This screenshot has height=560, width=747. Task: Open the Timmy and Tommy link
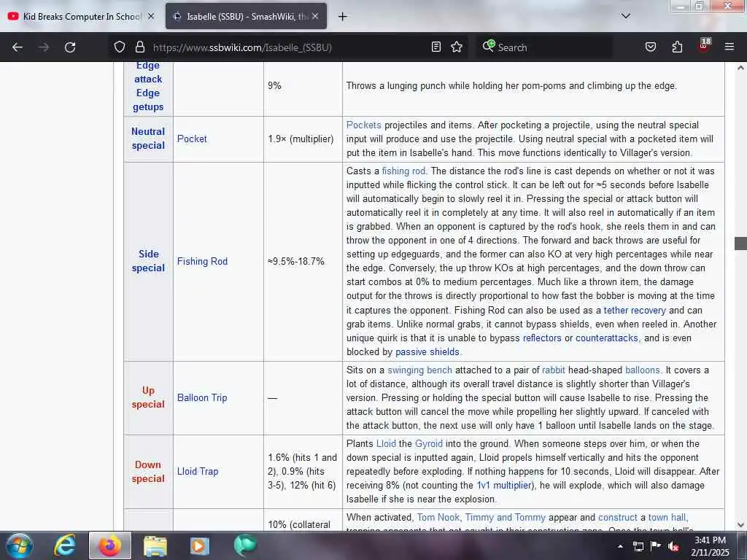point(505,517)
